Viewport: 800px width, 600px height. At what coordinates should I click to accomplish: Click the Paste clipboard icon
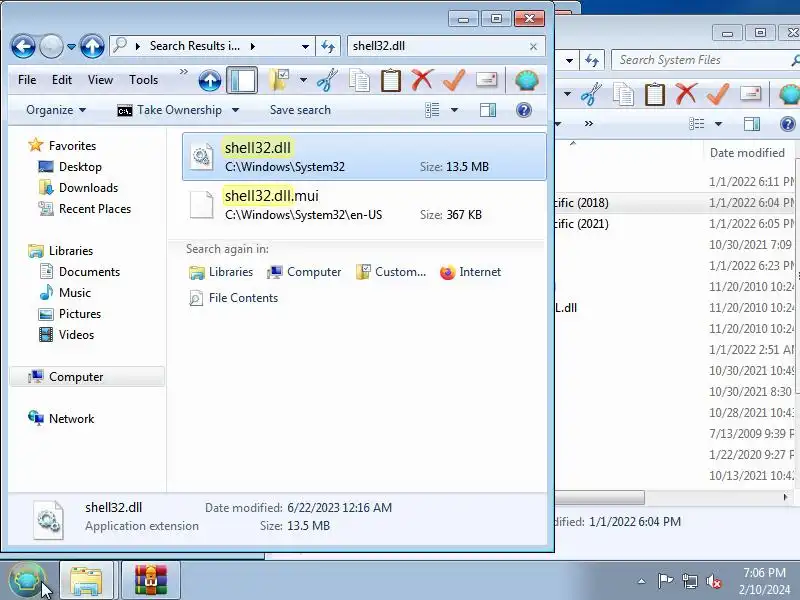coord(391,81)
